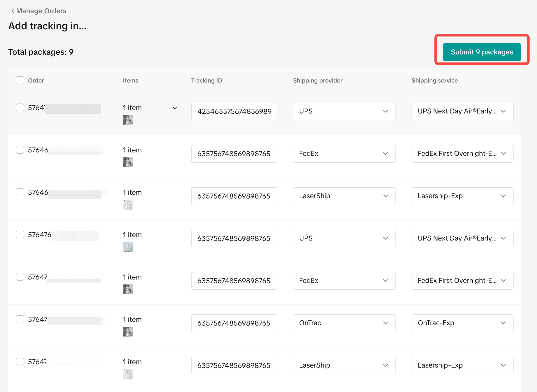Click product thumbnail in third order row
The image size is (537, 392).
[128, 205]
